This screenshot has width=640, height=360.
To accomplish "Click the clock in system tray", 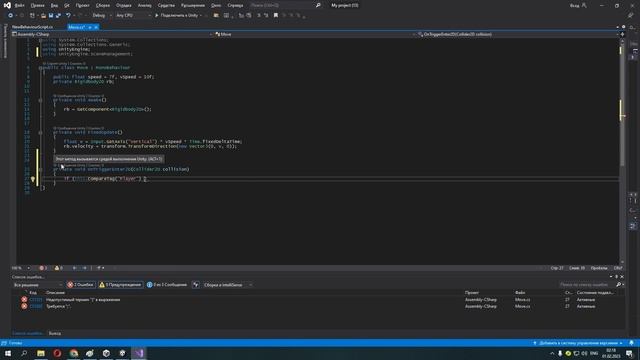I will tap(611, 353).
